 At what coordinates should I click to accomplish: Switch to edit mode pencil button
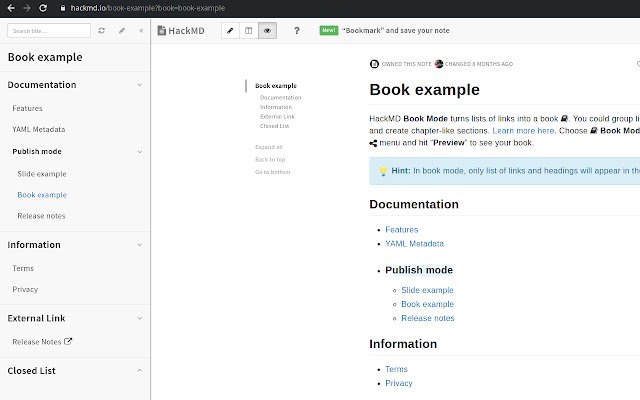click(230, 31)
